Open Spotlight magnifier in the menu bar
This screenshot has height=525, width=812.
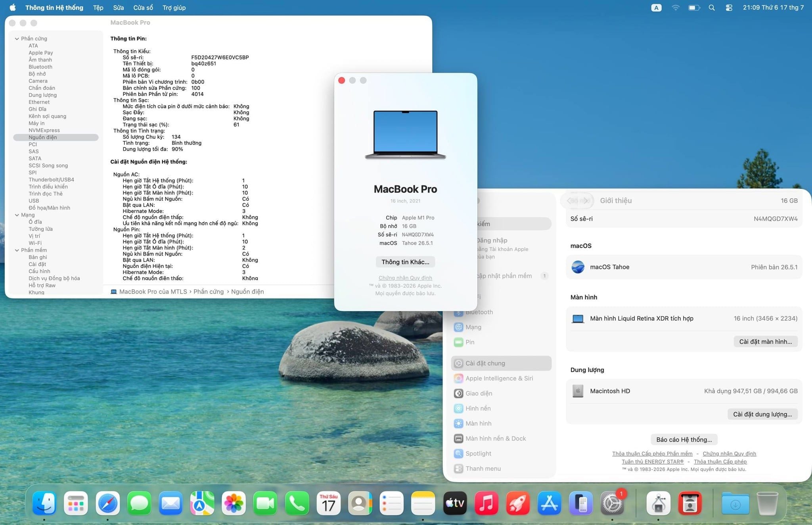click(x=712, y=8)
